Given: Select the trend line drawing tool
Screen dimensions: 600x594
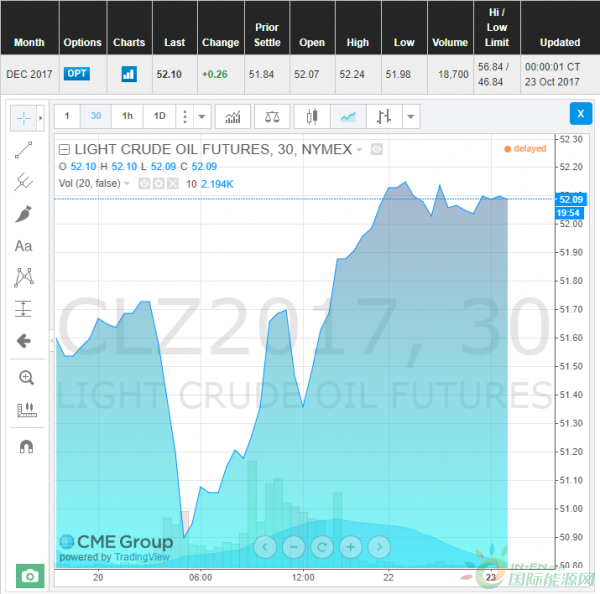Looking at the screenshot, I should point(24,150).
